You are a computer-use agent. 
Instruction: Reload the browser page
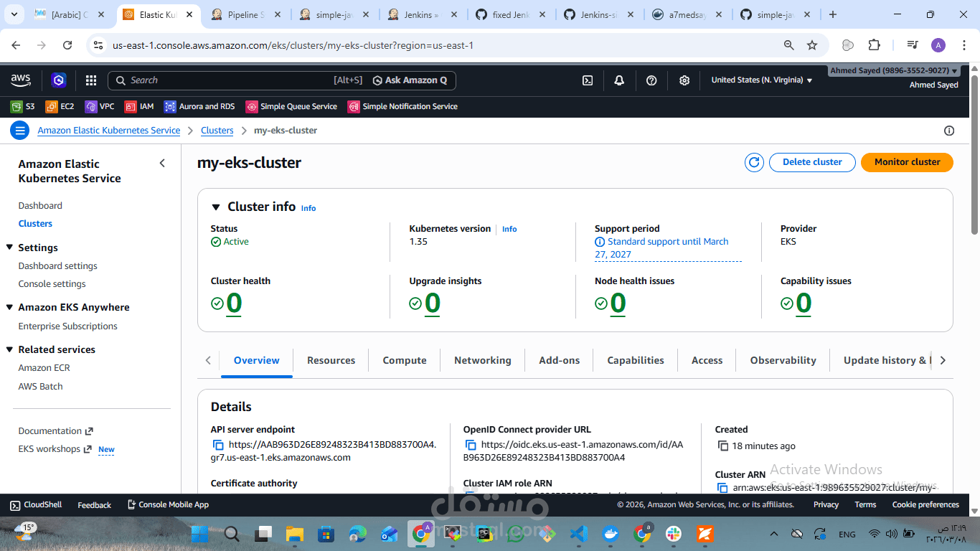pos(67,45)
